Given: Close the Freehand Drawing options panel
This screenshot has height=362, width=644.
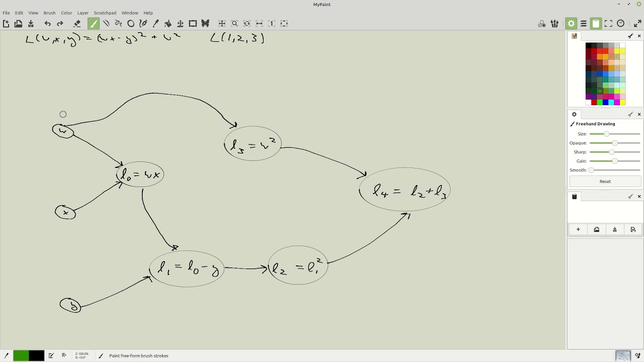Looking at the screenshot, I should point(639,115).
